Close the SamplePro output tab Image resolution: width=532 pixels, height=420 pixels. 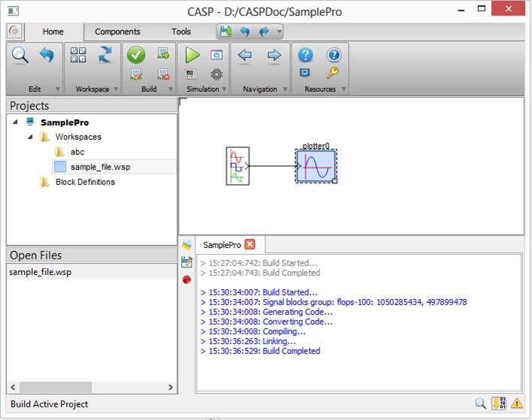250,245
